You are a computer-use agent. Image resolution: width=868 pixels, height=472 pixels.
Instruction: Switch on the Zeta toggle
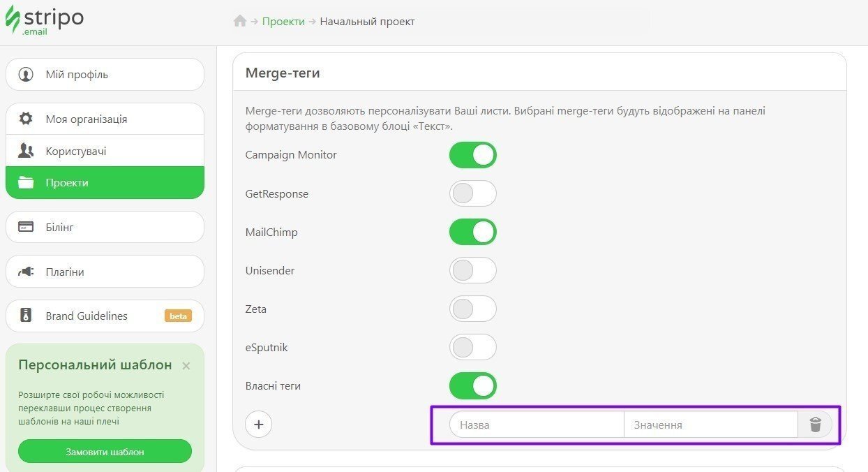click(472, 309)
